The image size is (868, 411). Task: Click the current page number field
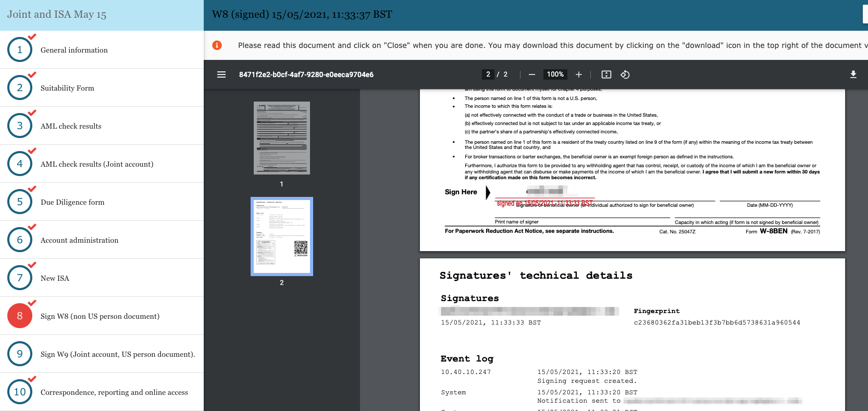tap(488, 74)
